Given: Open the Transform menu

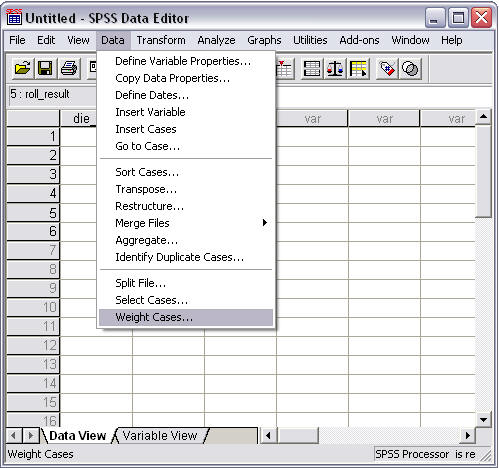Looking at the screenshot, I should (x=161, y=40).
